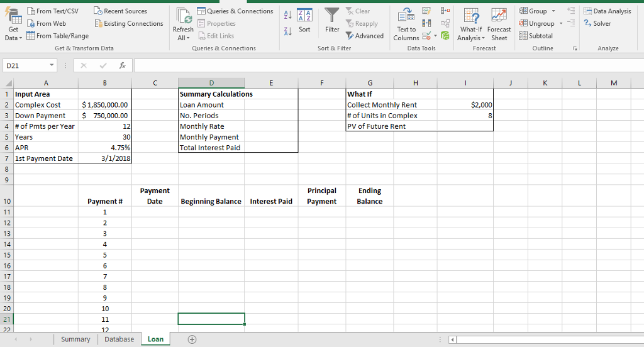The width and height of the screenshot is (644, 347).
Task: Reapply the filter
Action: tap(362, 23)
